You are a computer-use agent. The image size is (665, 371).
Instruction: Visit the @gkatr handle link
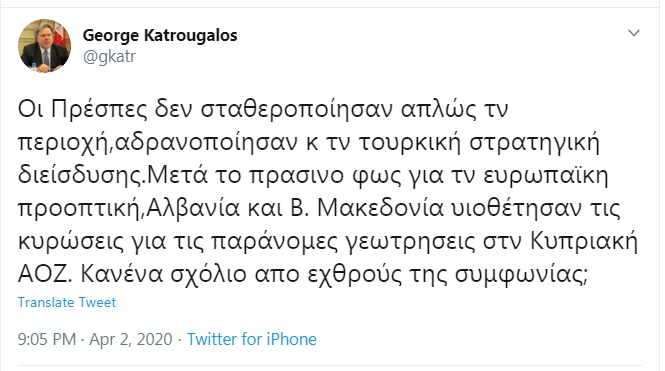click(109, 56)
